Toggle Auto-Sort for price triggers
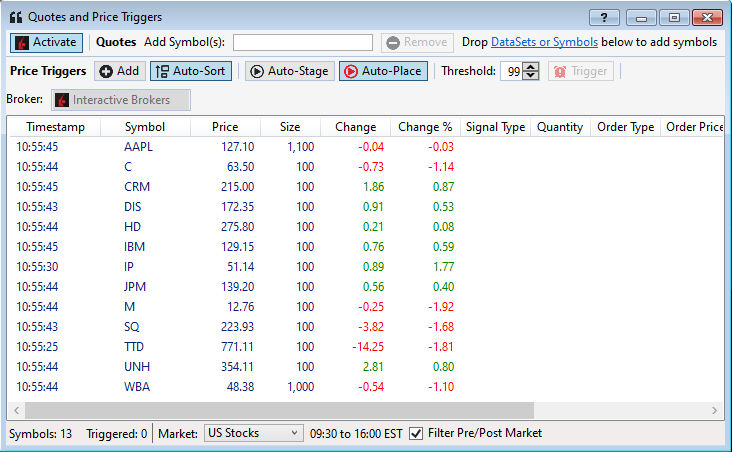 pos(190,71)
